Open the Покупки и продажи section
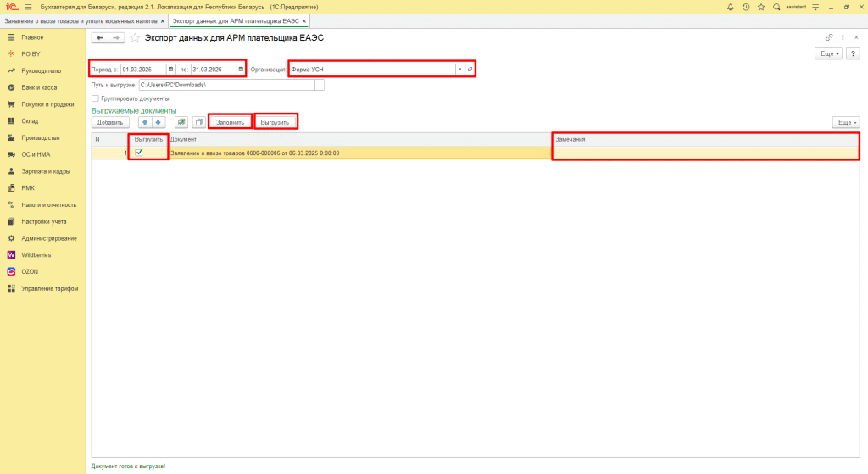 click(x=47, y=104)
